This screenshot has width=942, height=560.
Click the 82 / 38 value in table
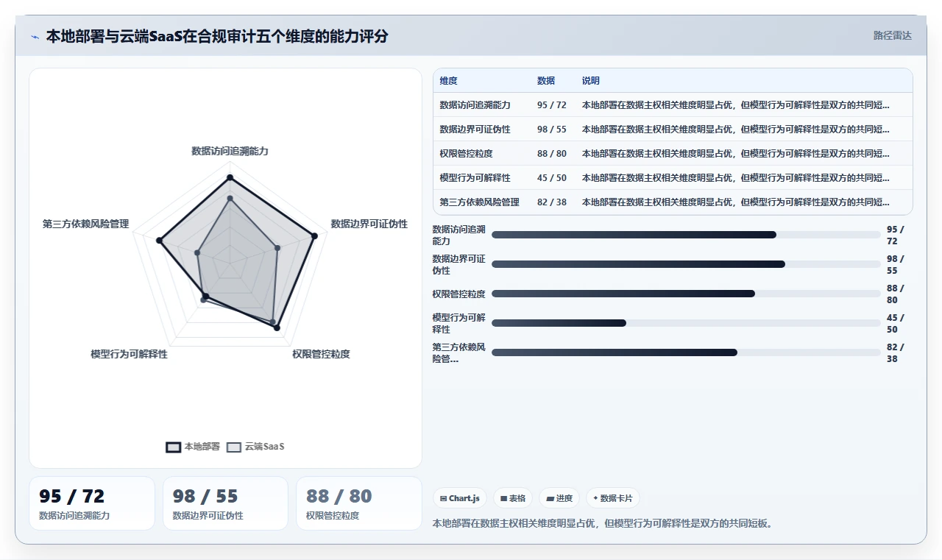pos(552,202)
